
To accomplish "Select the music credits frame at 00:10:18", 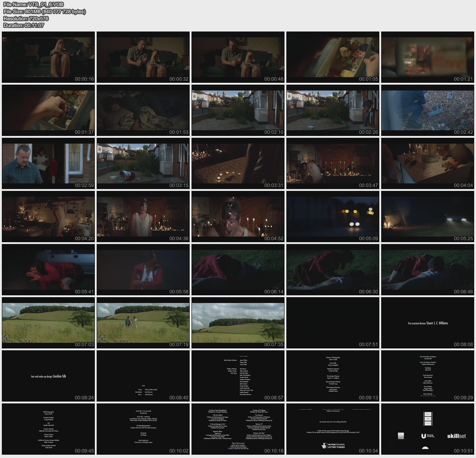I will tap(238, 429).
